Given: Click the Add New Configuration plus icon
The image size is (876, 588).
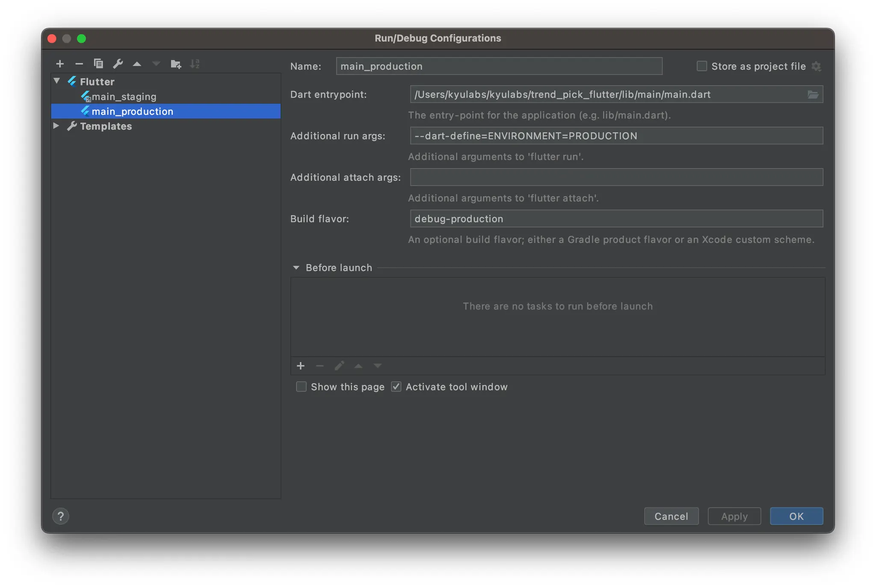Looking at the screenshot, I should pyautogui.click(x=60, y=64).
